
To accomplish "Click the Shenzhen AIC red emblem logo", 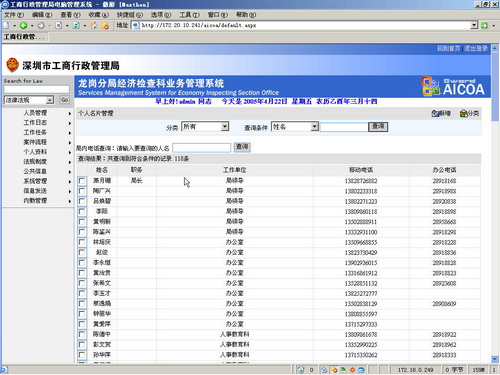I will (12, 65).
